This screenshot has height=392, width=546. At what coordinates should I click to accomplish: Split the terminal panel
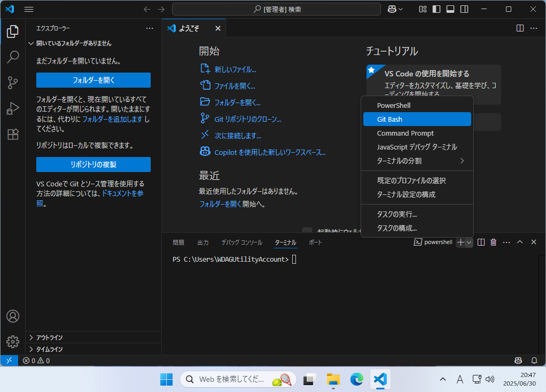click(481, 242)
